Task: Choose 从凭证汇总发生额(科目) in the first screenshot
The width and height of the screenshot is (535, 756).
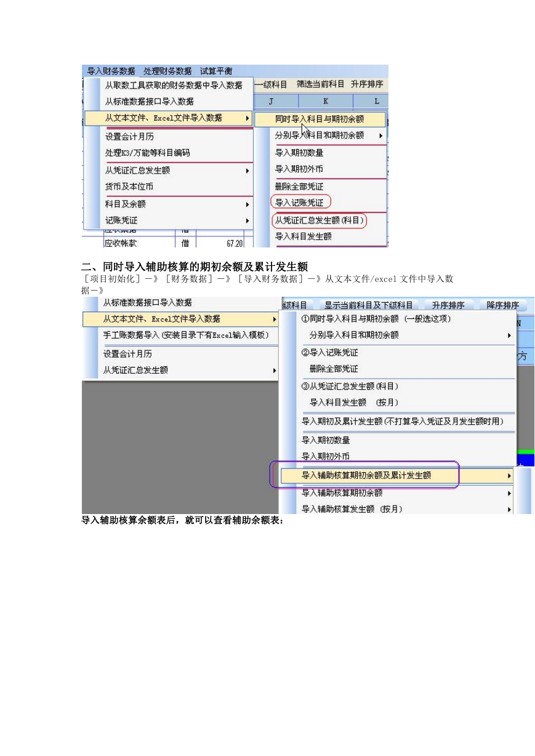Action: 319,220
